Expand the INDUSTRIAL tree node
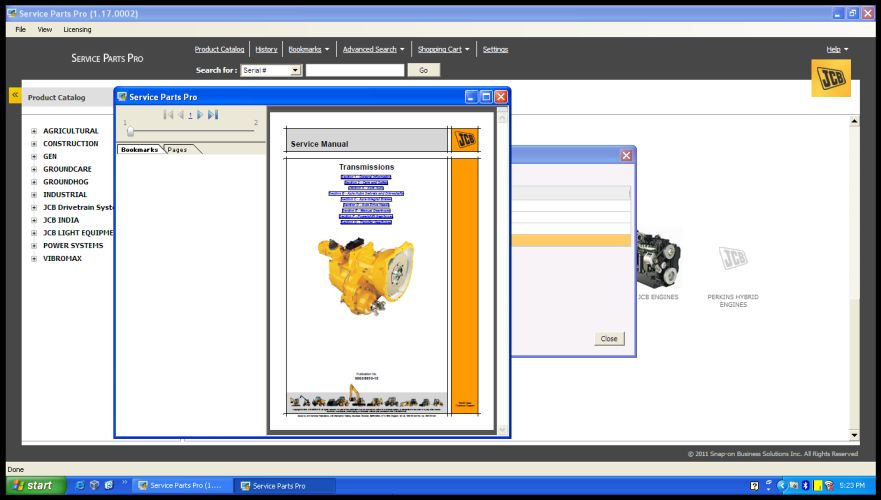881x500 pixels. tap(34, 195)
